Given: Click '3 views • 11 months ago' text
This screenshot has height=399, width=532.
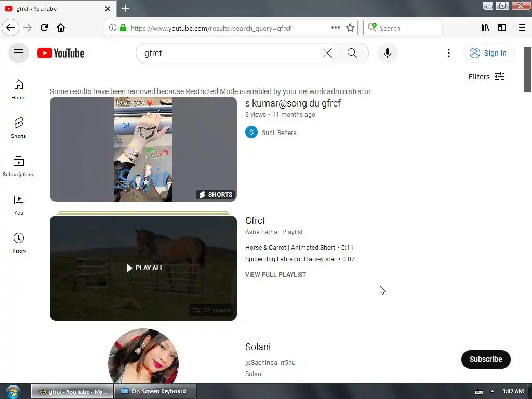Looking at the screenshot, I should (x=280, y=115).
